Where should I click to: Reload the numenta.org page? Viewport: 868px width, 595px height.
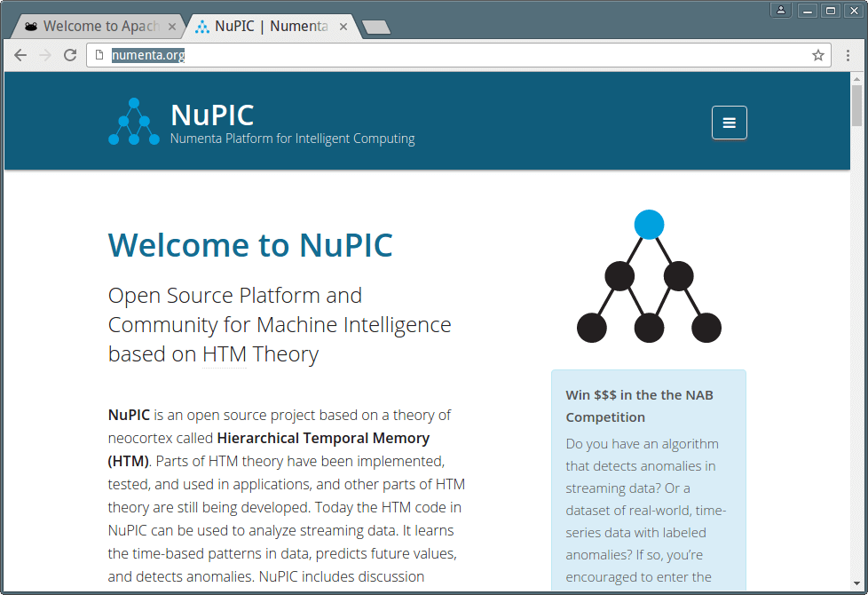pyautogui.click(x=70, y=55)
